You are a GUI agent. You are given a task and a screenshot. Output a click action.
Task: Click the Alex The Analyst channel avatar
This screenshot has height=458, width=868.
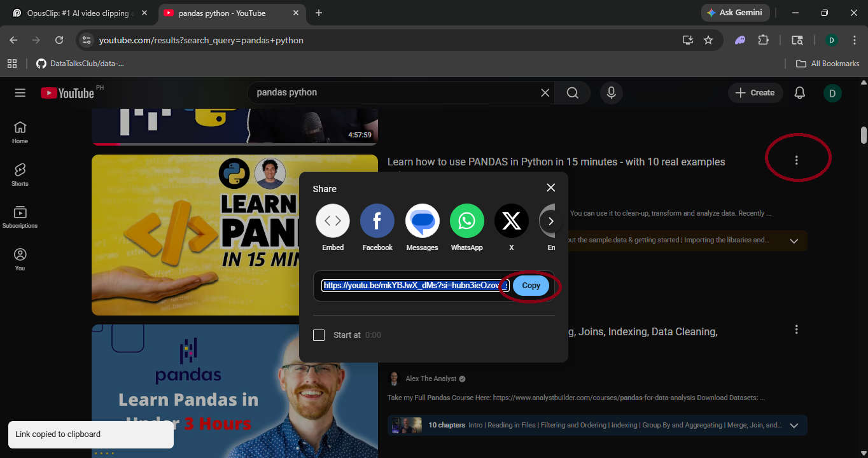point(395,378)
